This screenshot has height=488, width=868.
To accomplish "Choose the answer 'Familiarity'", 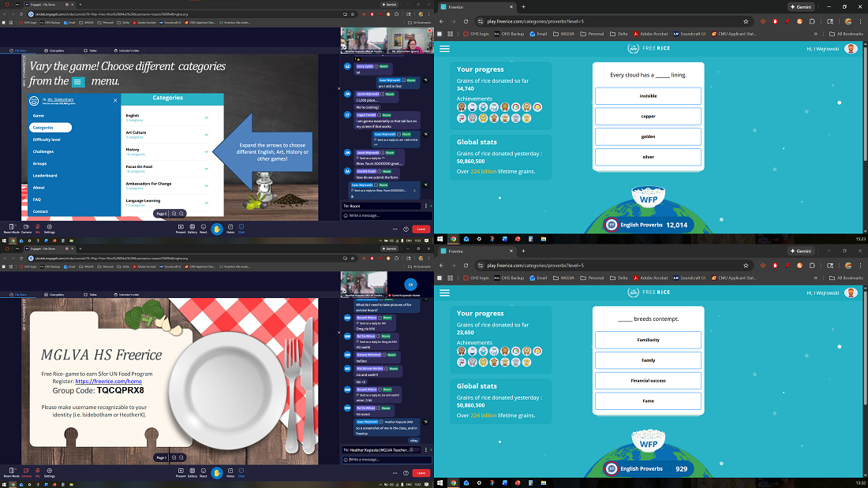I will tap(648, 340).
